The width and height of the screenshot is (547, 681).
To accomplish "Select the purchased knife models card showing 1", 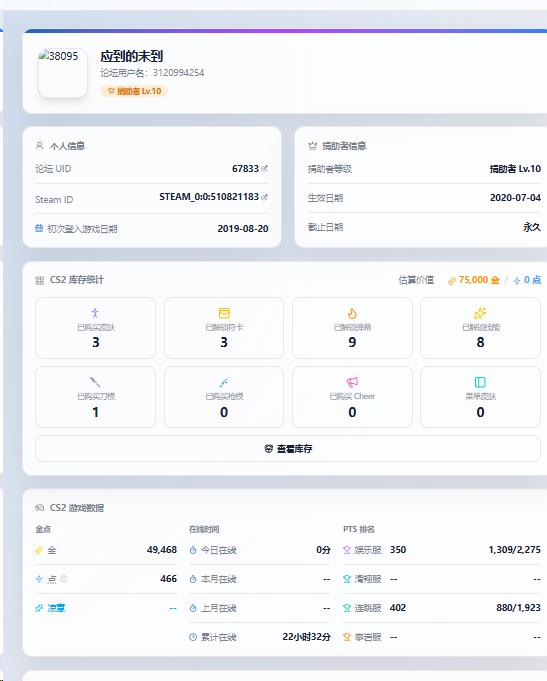I will [x=95, y=397].
